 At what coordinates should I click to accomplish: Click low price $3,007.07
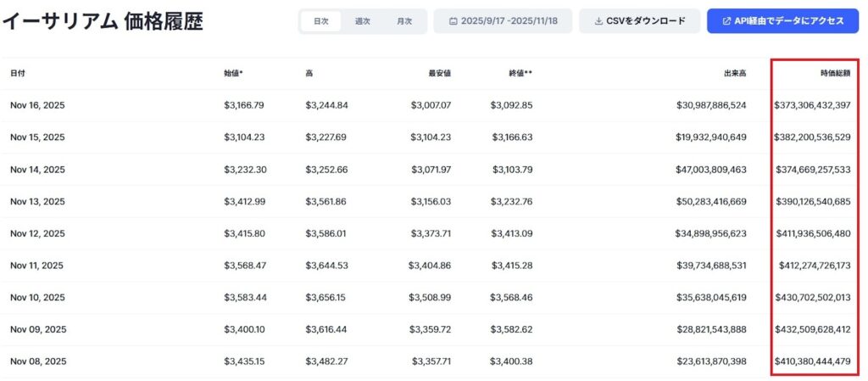[431, 104]
